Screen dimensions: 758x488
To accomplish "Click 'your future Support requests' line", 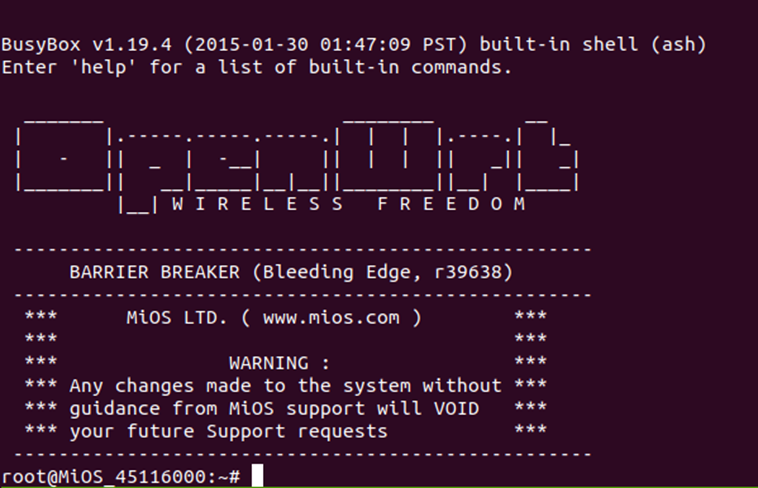I will pyautogui.click(x=228, y=431).
